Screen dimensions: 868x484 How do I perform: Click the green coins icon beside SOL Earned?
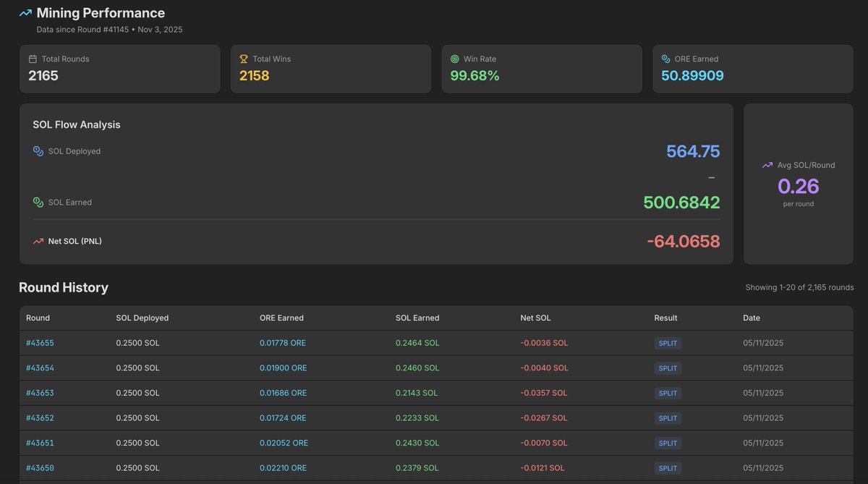[x=38, y=203]
